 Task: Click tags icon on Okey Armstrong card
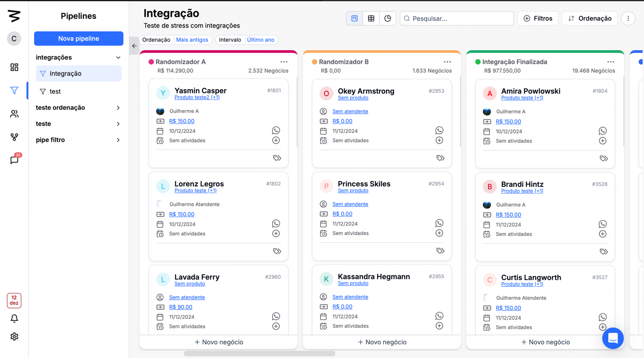coord(440,158)
